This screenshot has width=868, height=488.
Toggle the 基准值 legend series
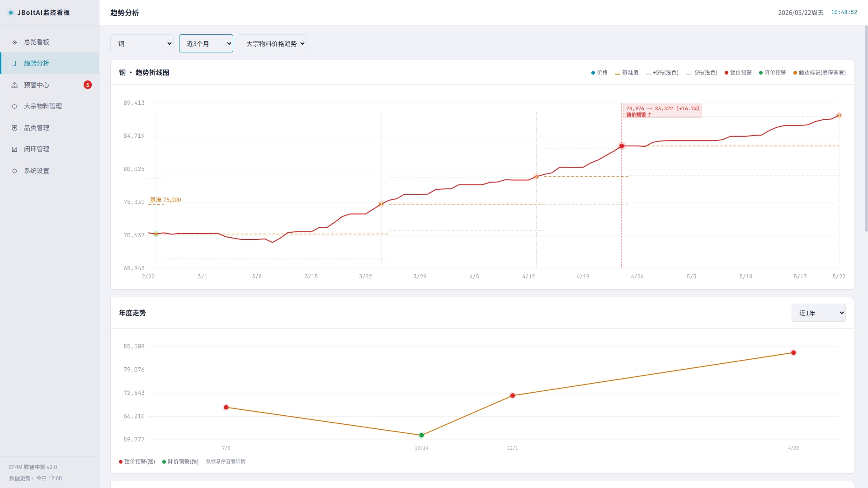pyautogui.click(x=627, y=73)
